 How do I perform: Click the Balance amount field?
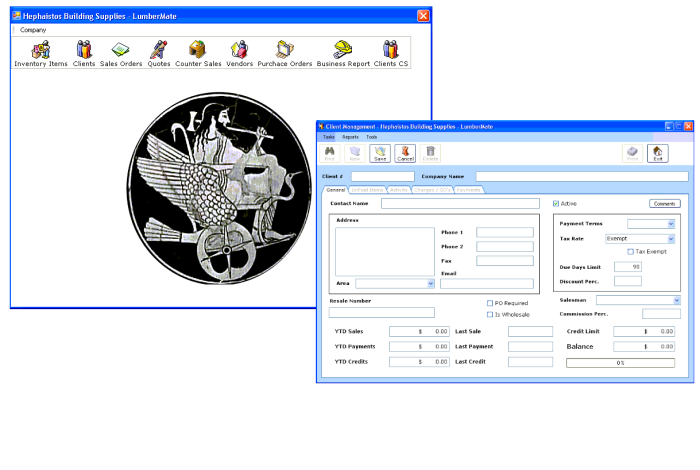(x=644, y=347)
